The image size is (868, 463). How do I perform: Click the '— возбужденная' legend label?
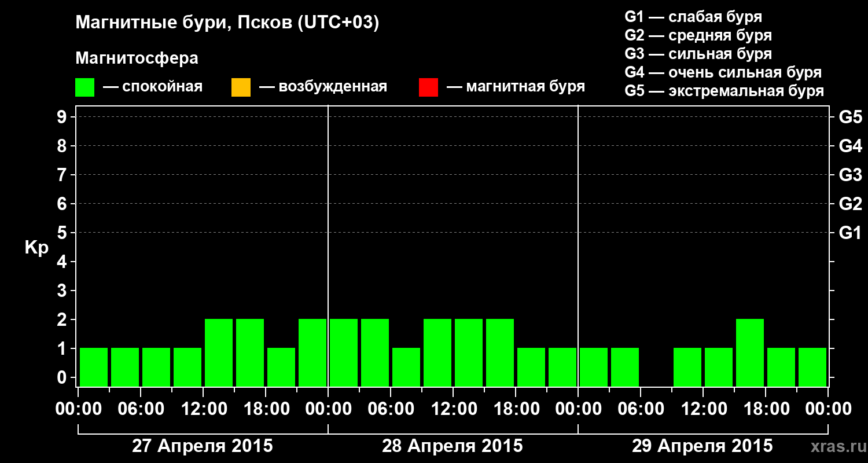pyautogui.click(x=323, y=87)
